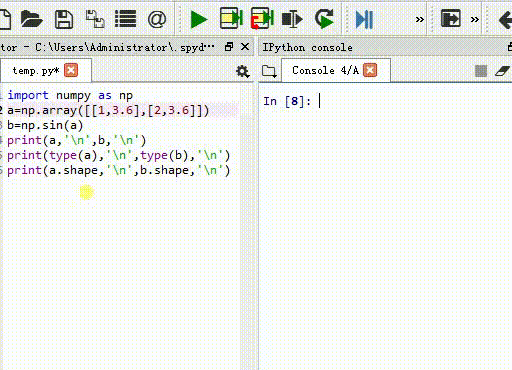The image size is (512, 370).
Task: Click the clear console eraser icon
Action: pos(502,71)
